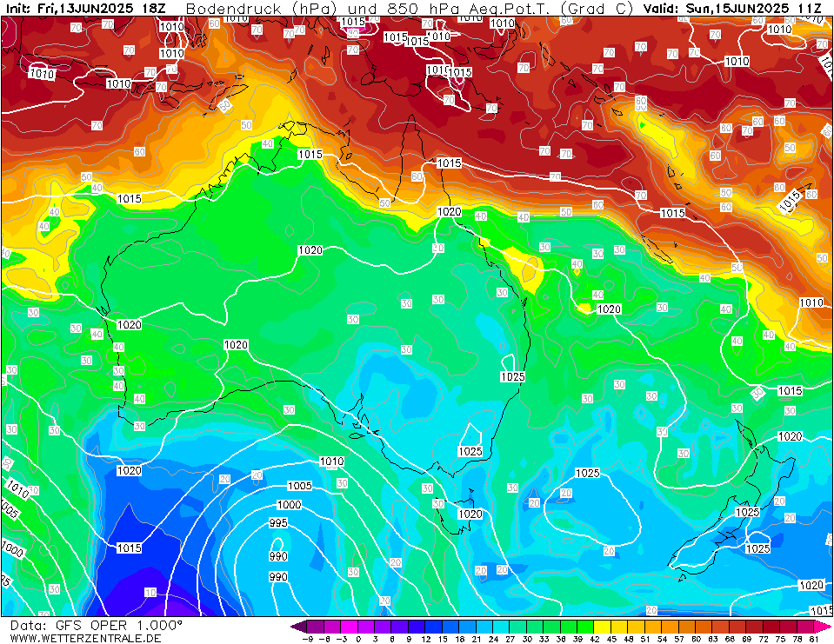Screen dimensions: 834x644
Task: Click the legend scale label 57
Action: [x=679, y=639]
